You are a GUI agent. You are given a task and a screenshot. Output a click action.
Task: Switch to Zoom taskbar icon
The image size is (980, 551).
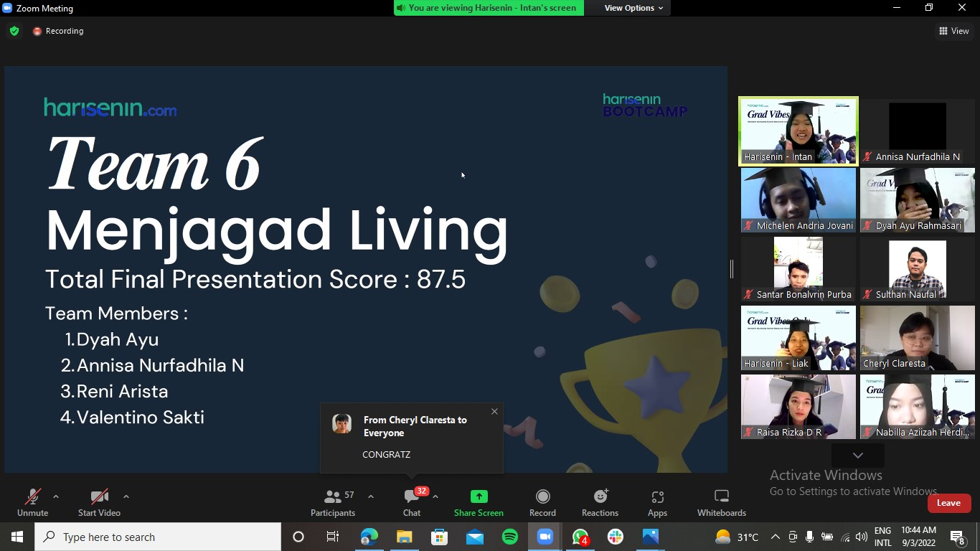tap(545, 537)
